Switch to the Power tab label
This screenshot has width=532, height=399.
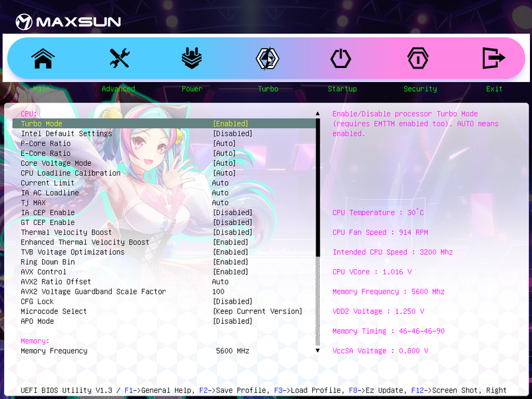[192, 89]
